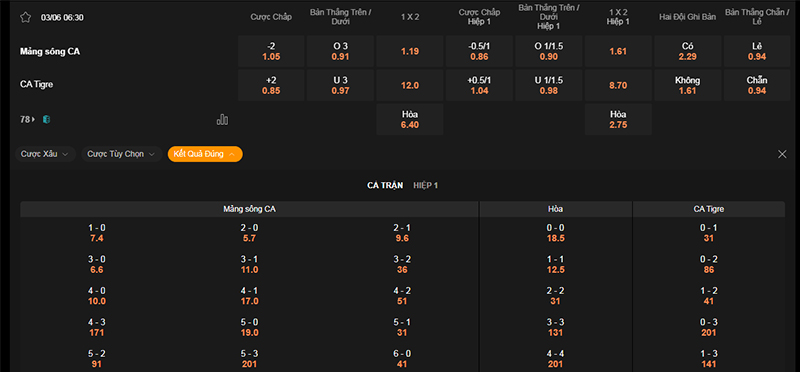This screenshot has width=800, height=372.
Task: Pick Chẵn even goals at 0.94
Action: click(757, 85)
